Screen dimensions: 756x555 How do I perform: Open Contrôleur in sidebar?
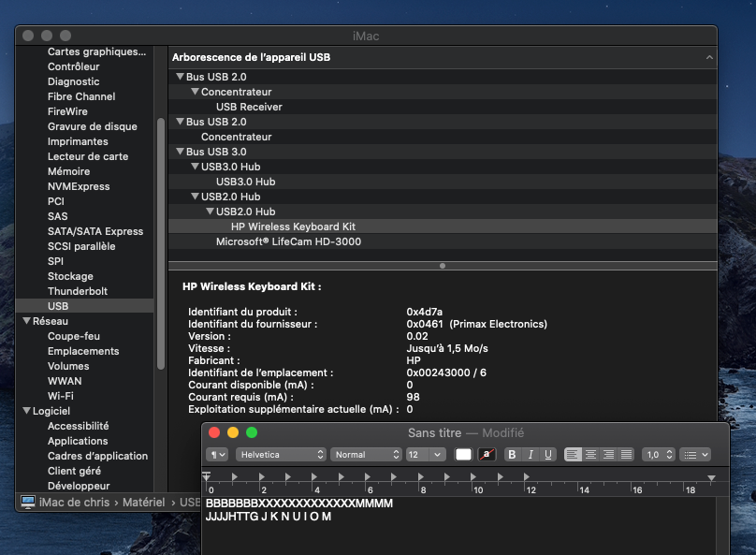coord(73,66)
